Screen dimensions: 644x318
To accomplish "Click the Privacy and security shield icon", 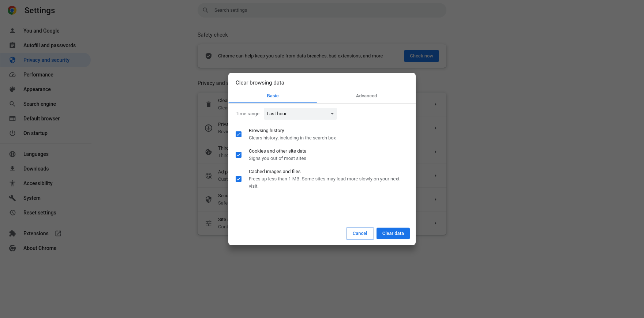I will coord(12,60).
